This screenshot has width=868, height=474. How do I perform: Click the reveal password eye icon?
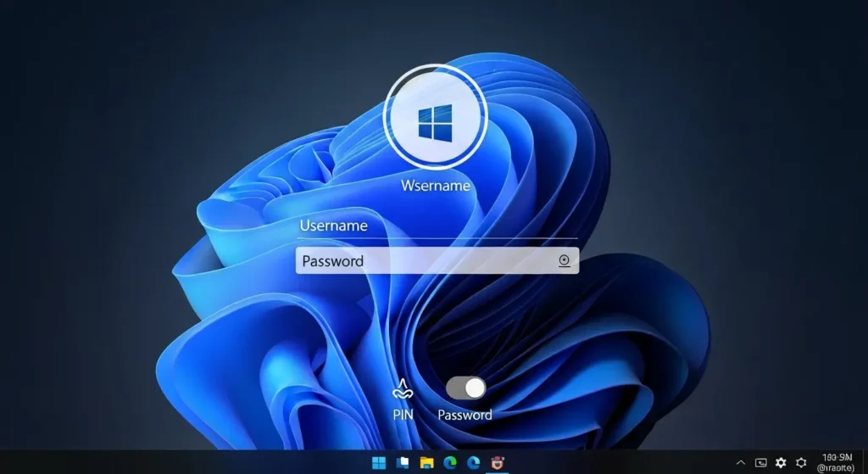(564, 261)
